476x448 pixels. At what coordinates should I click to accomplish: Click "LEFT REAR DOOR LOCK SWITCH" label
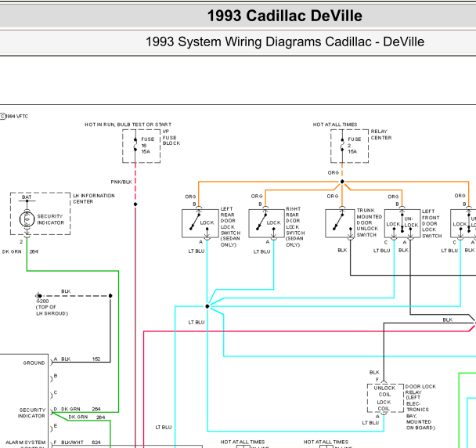pos(230,227)
